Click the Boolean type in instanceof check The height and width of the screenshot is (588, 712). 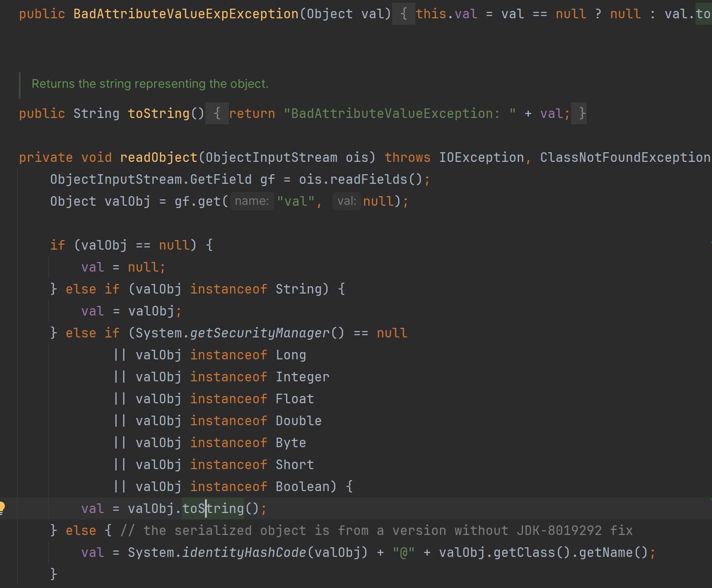coord(302,486)
